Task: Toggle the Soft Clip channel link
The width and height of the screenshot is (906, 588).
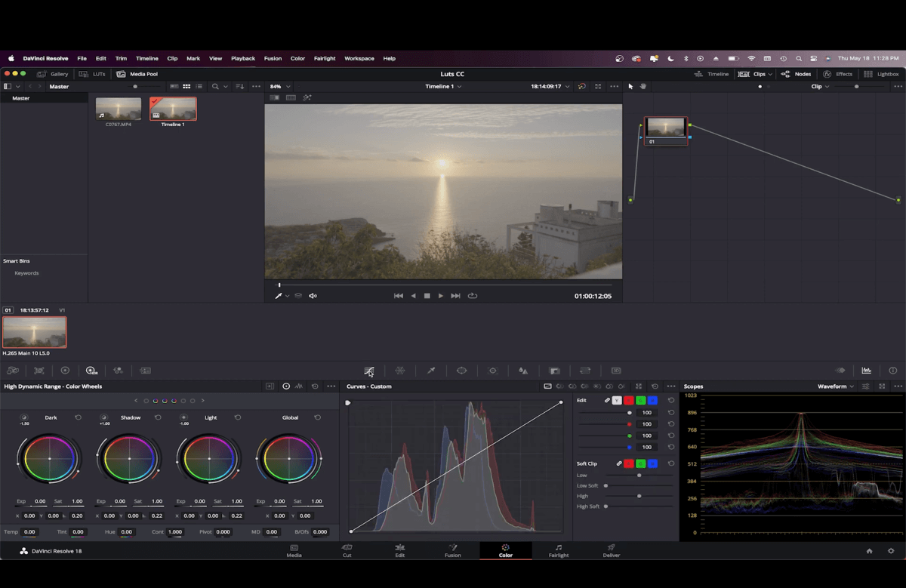Action: point(619,463)
